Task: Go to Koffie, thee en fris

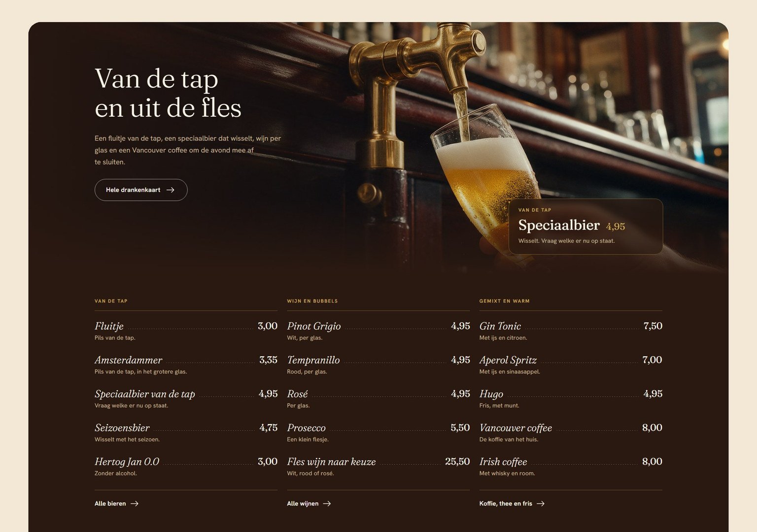Action: click(x=512, y=503)
